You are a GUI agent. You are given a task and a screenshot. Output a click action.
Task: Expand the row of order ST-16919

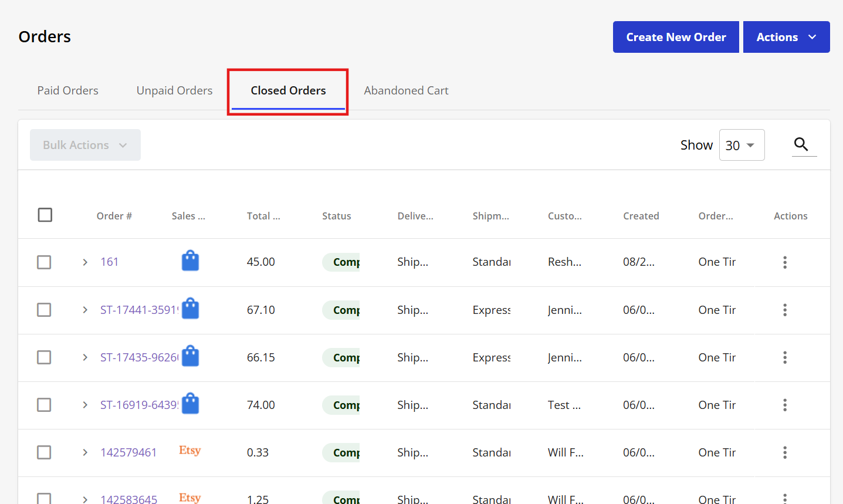85,405
